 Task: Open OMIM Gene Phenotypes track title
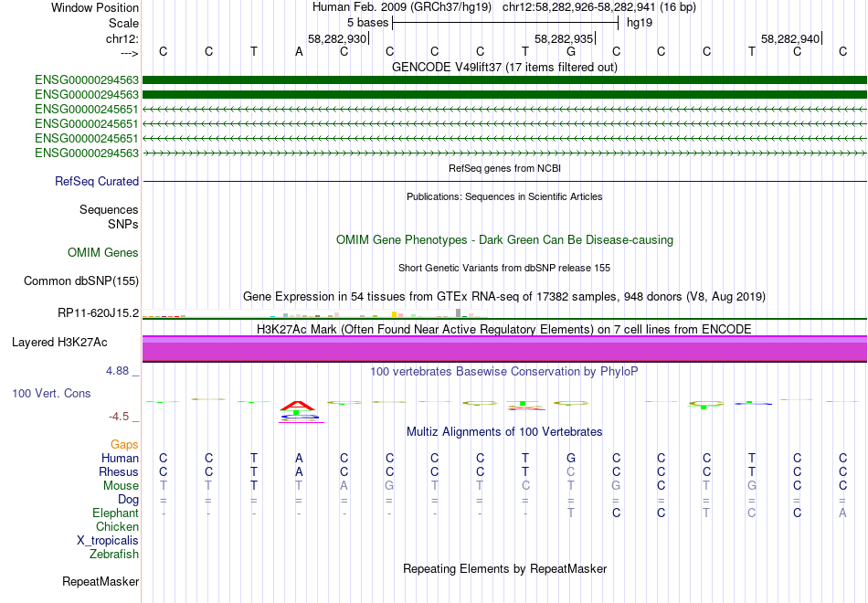click(x=504, y=239)
